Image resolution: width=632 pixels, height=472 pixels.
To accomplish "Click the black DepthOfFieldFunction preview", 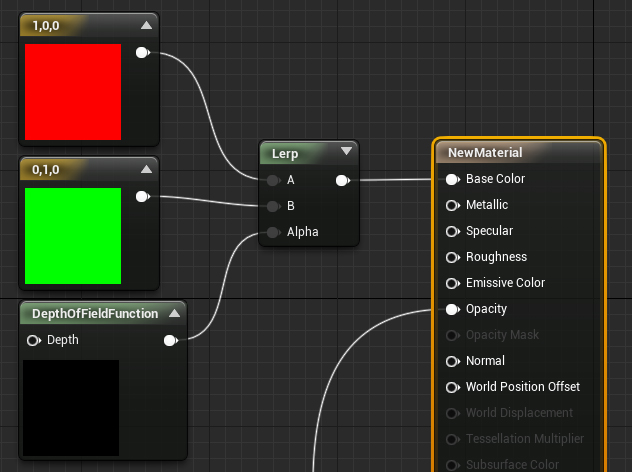I will tap(71, 408).
